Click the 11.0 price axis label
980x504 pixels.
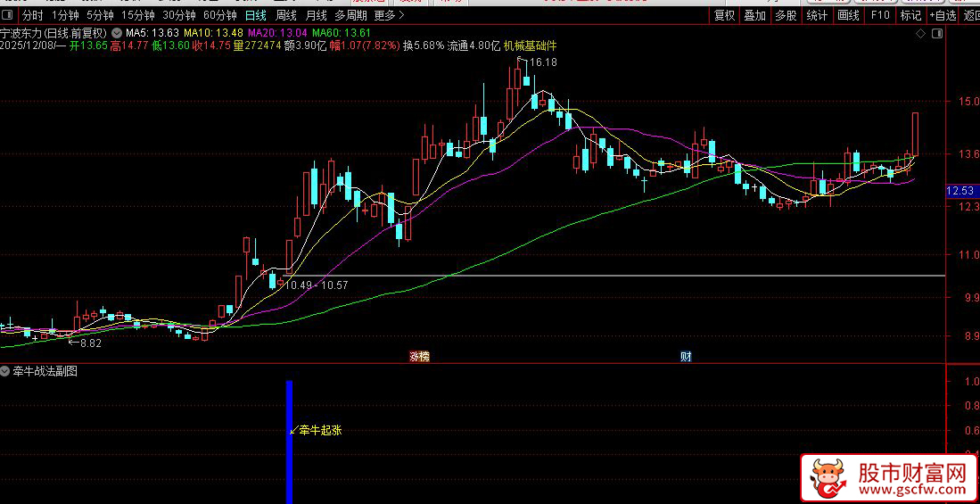pos(968,254)
